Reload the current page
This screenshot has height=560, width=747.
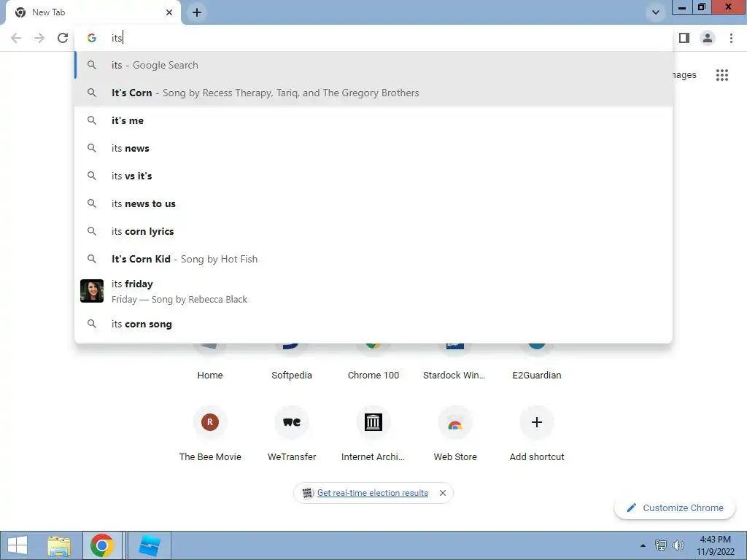point(63,38)
